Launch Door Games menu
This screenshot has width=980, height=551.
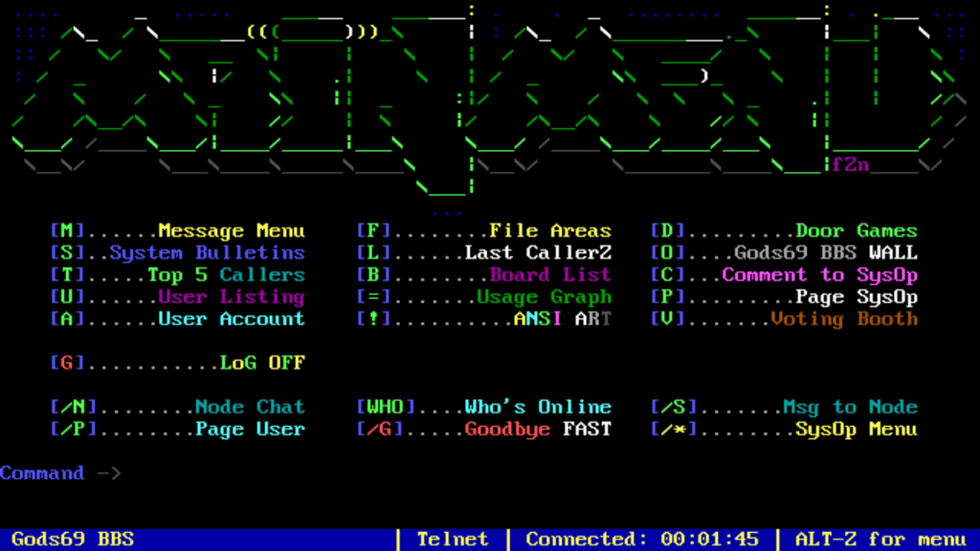point(856,231)
